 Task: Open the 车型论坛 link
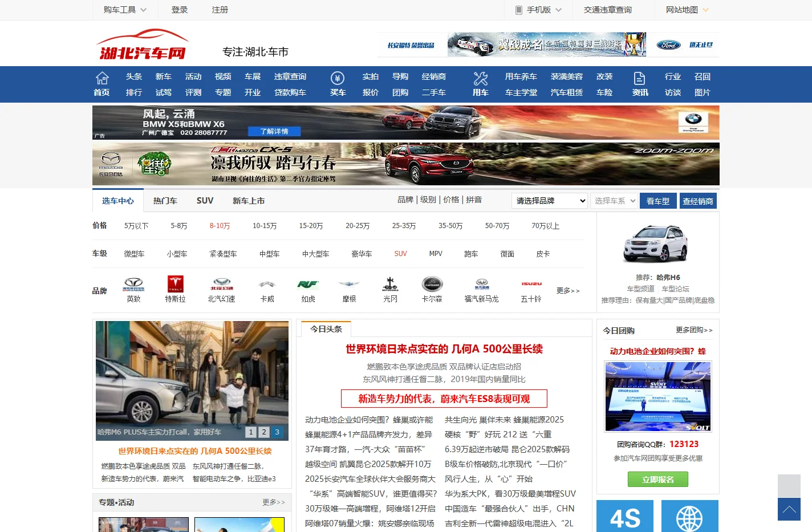pyautogui.click(x=675, y=289)
